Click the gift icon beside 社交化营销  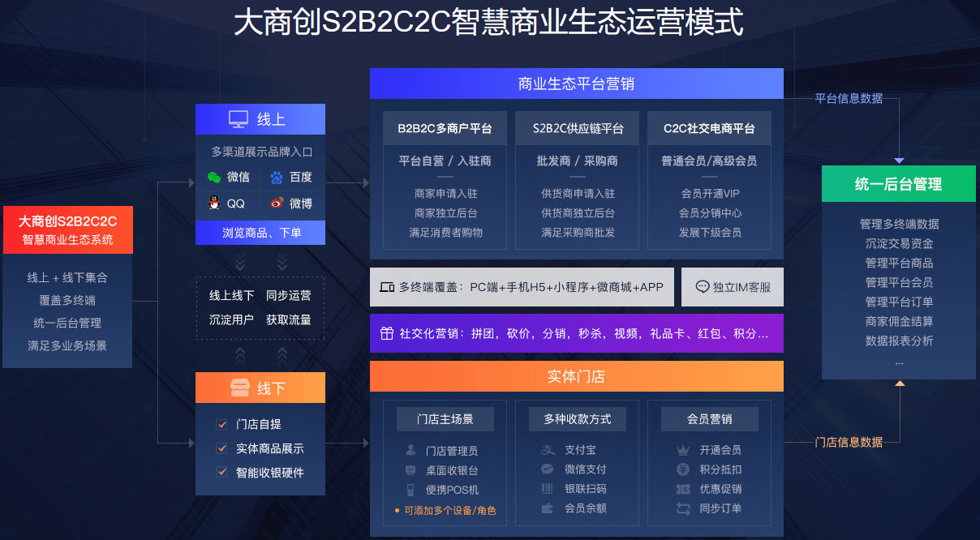[386, 333]
